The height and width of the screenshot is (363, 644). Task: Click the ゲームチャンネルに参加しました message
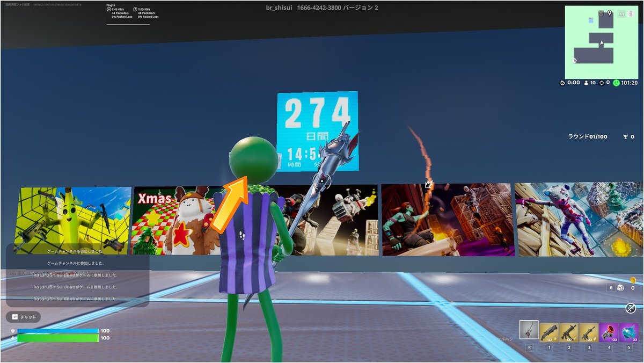(x=76, y=263)
